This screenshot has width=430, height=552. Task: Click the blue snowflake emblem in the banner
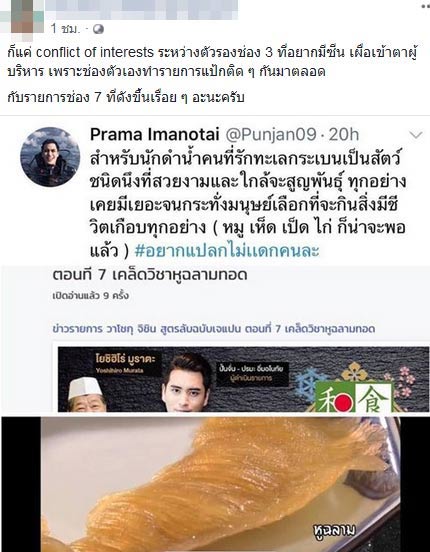pyautogui.click(x=308, y=383)
